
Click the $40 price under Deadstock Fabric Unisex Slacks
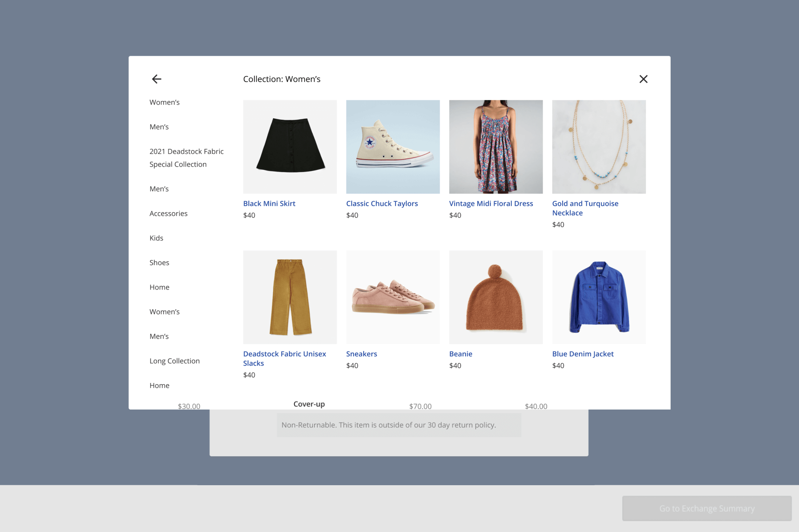pos(249,375)
